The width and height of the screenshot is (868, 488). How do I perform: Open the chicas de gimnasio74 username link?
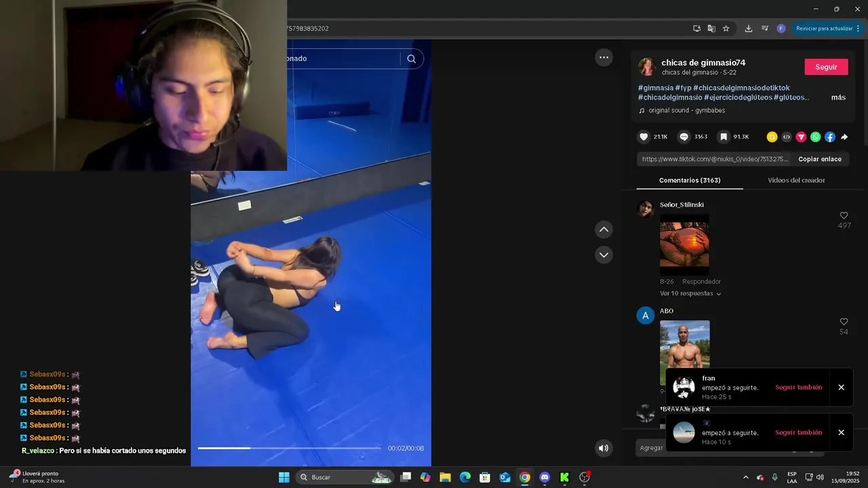(703, 62)
